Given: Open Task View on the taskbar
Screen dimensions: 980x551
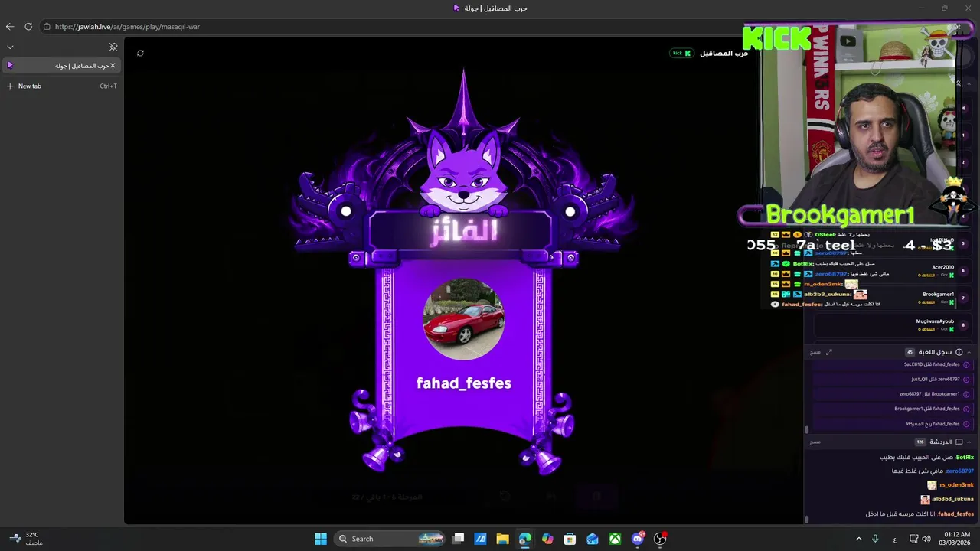Looking at the screenshot, I should pyautogui.click(x=458, y=539).
